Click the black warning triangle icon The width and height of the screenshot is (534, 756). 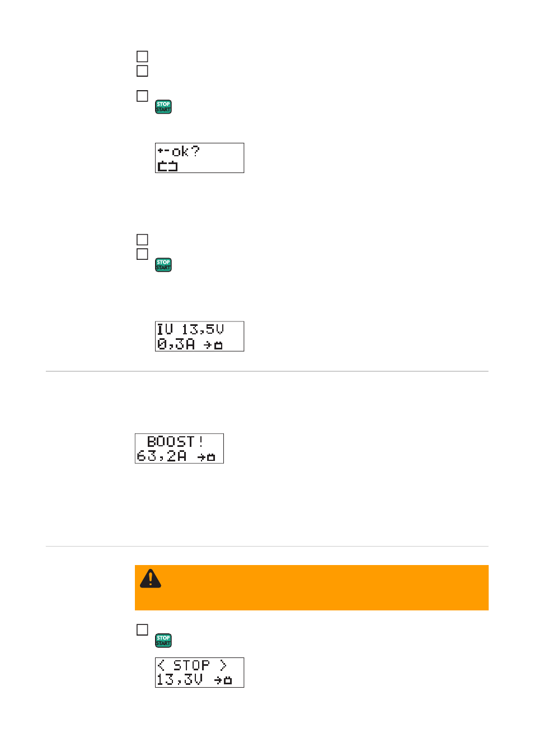point(151,578)
